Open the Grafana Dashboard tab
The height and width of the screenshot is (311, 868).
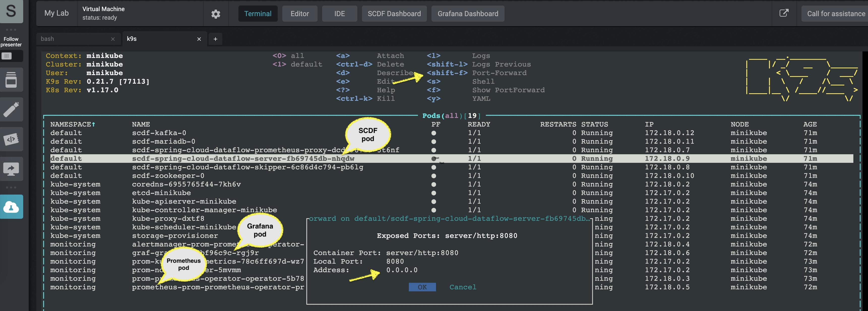467,14
